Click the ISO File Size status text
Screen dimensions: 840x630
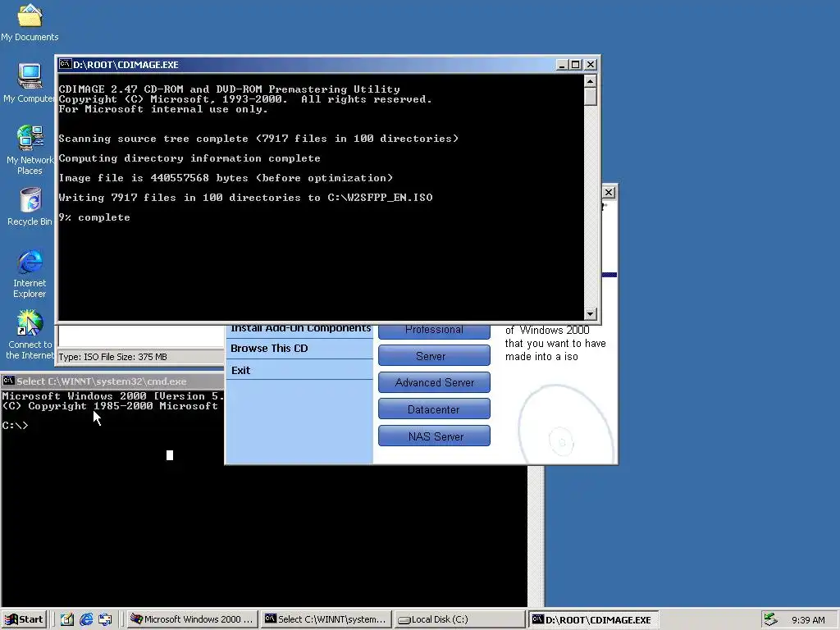(x=112, y=357)
